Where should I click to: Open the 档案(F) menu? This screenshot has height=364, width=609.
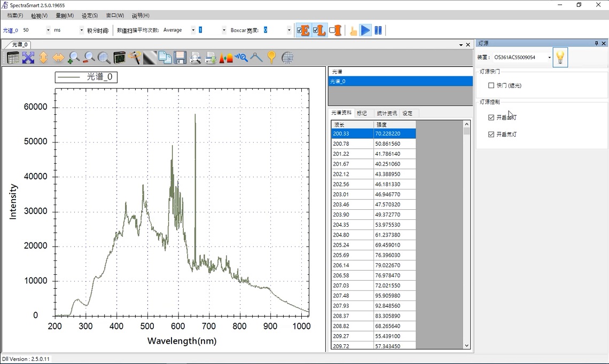(15, 15)
